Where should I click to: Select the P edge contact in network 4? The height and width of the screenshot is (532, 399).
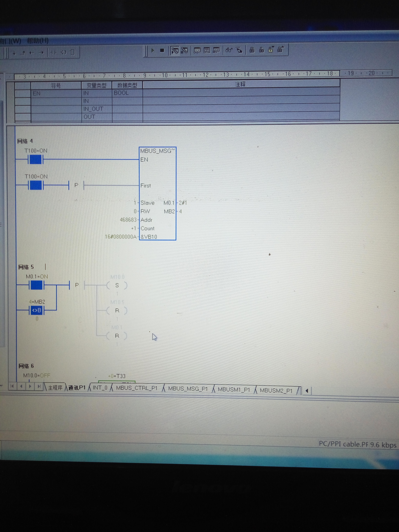(76, 185)
